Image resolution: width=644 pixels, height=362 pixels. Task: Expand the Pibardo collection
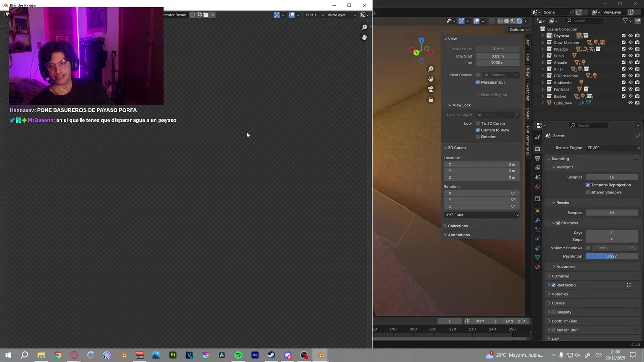coord(543,49)
